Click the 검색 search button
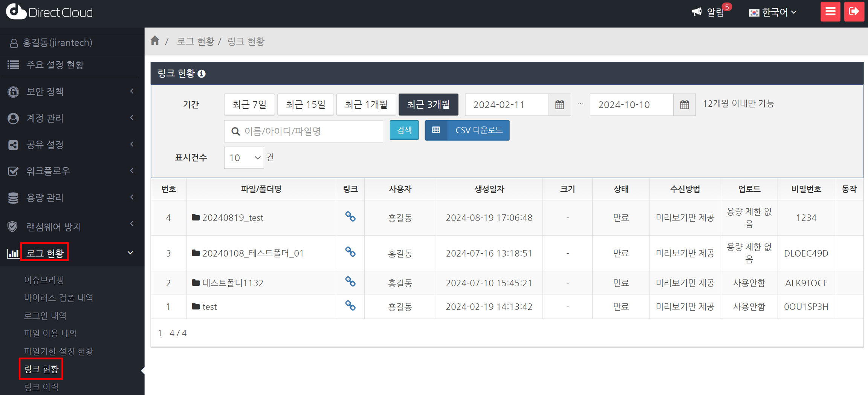 coord(404,130)
